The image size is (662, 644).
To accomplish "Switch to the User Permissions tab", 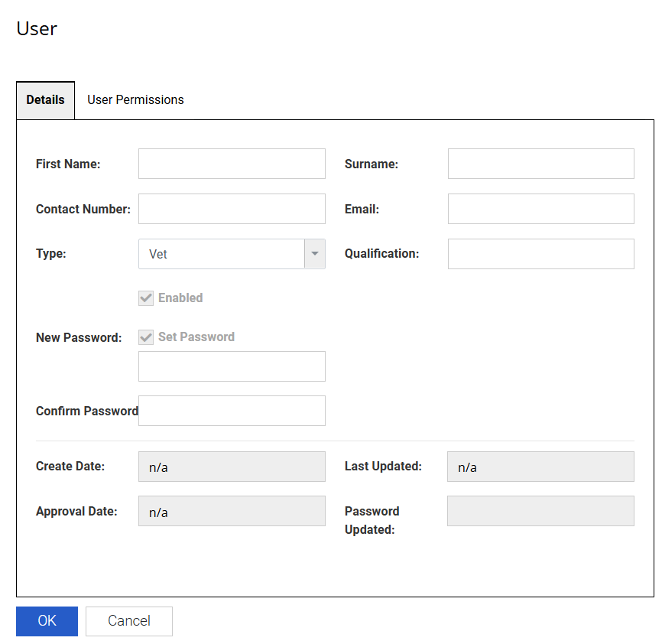I will coord(135,100).
